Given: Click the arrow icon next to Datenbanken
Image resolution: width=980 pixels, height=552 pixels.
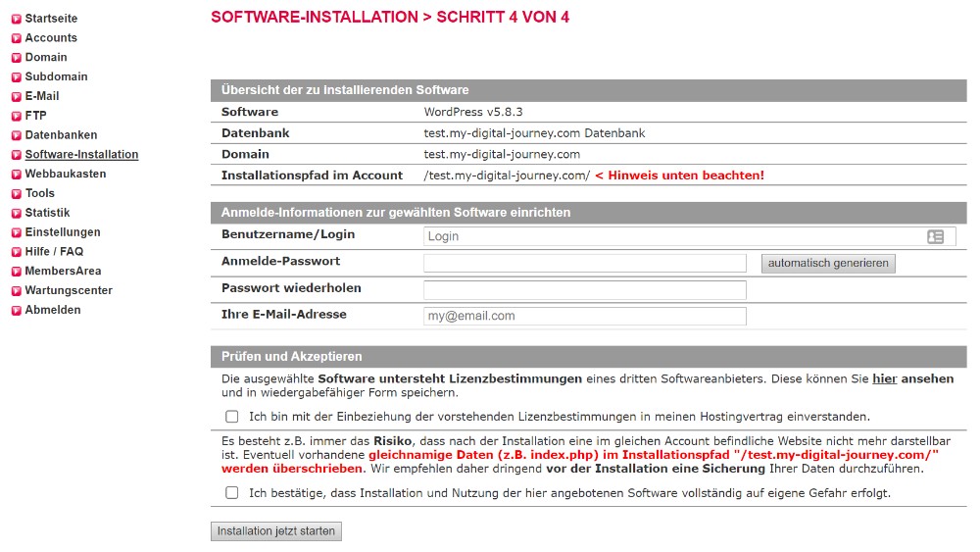Looking at the screenshot, I should click(16, 135).
